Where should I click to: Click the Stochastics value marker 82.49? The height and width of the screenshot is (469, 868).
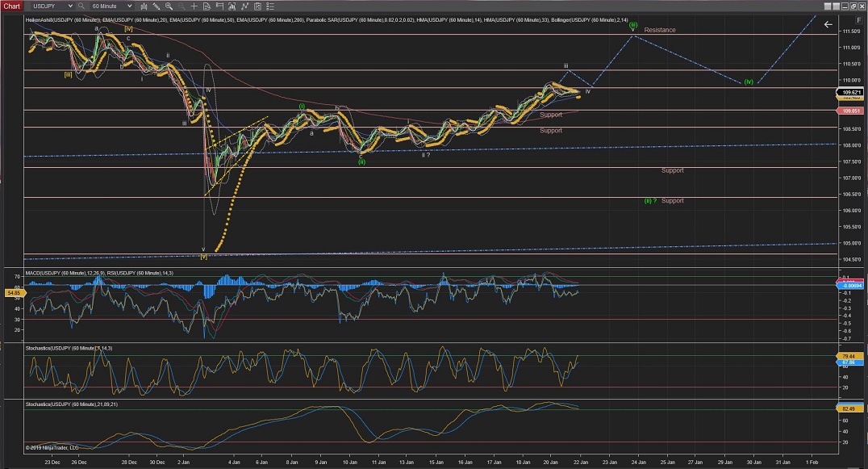pyautogui.click(x=849, y=408)
